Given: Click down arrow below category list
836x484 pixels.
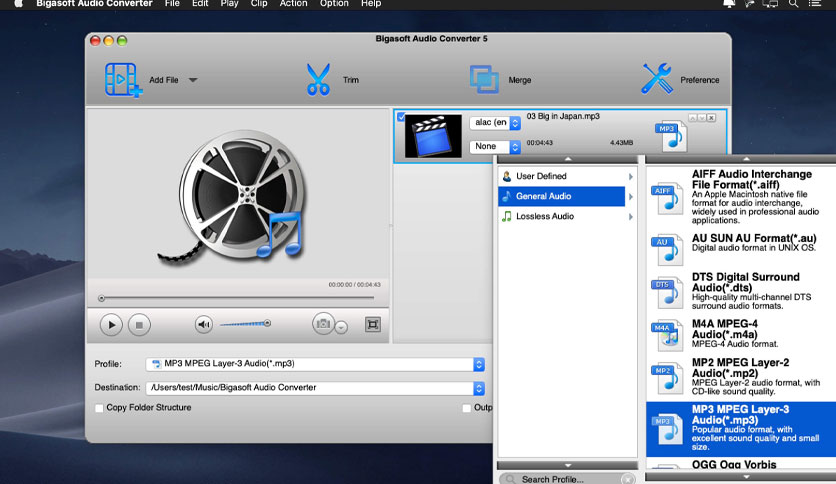Looking at the screenshot, I should pyautogui.click(x=568, y=465).
